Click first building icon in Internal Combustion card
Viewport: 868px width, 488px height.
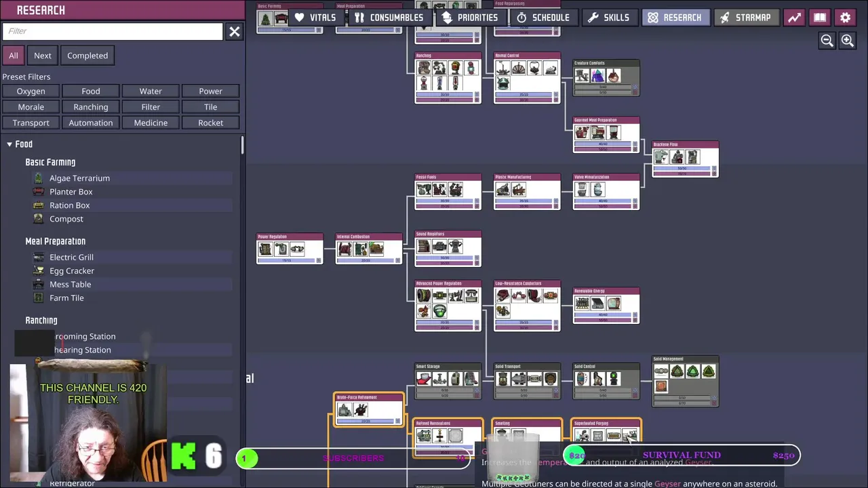pos(344,249)
